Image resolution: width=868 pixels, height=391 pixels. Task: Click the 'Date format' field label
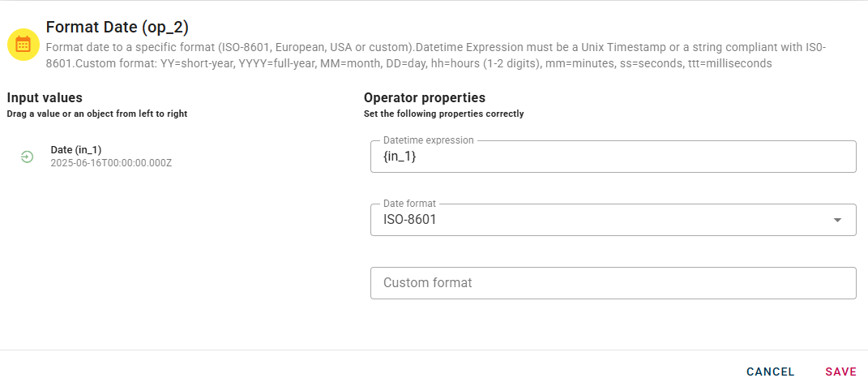pyautogui.click(x=409, y=204)
